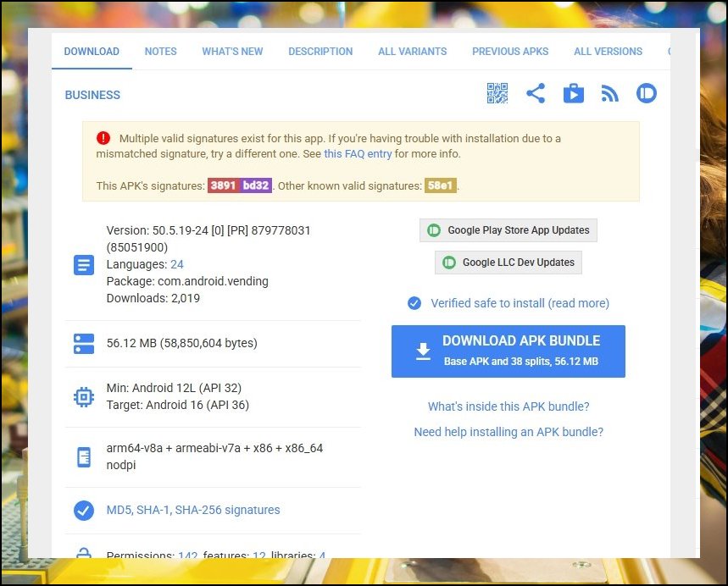Viewport: 728px width, 586px height.
Task: Click the download arrow icon
Action: point(423,351)
